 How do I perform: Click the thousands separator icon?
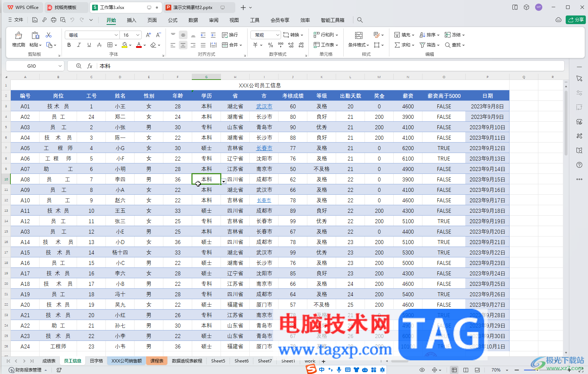coord(281,45)
